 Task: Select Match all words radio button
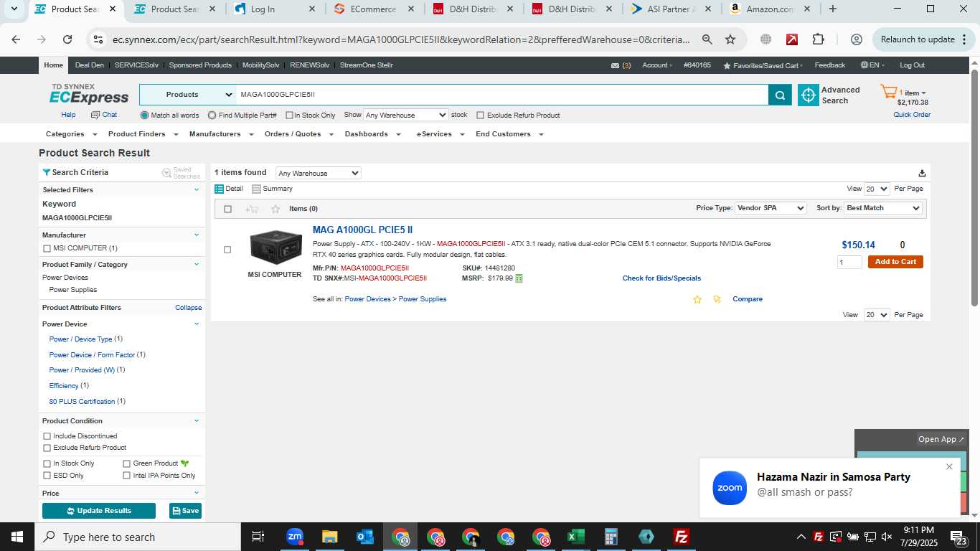(144, 115)
